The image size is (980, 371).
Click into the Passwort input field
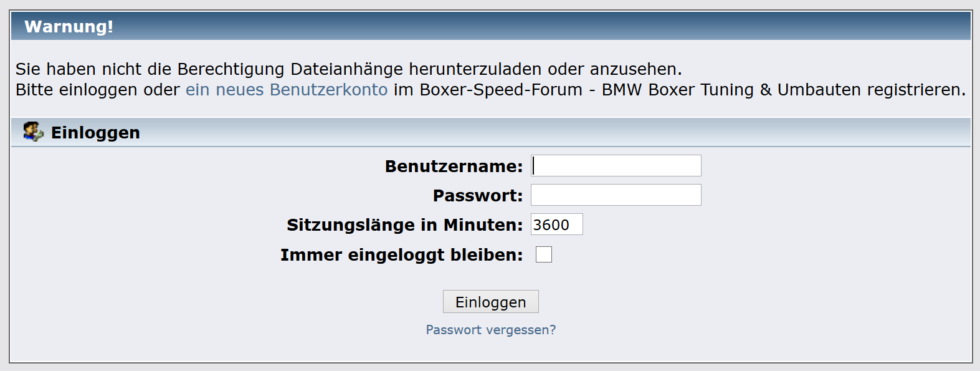(616, 195)
